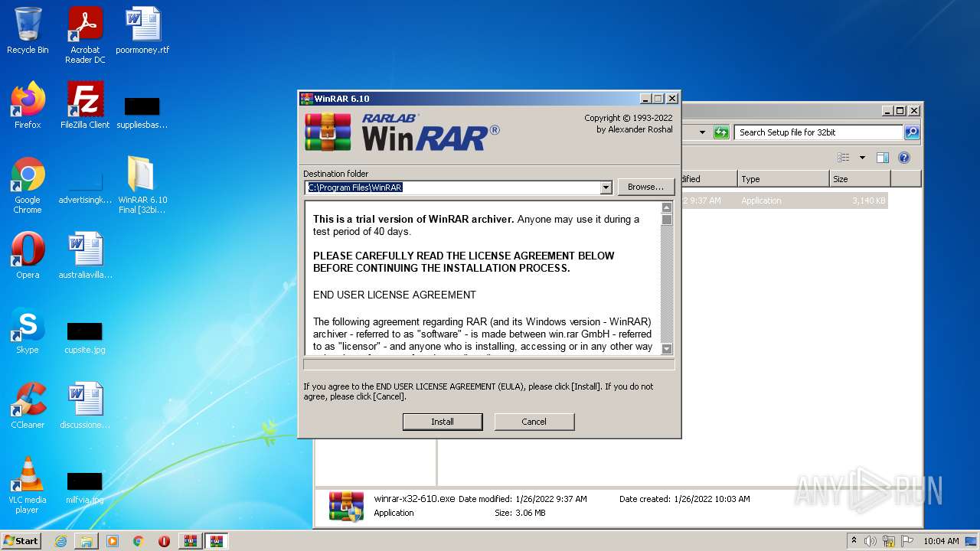Select the discussione... document on the desktop
The height and width of the screenshot is (551, 980).
click(x=85, y=406)
